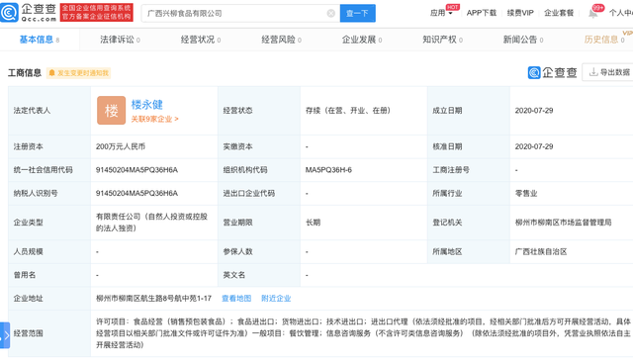Expand the left side panel arrow
Viewport: 633px width, 364px height.
[x=5, y=335]
